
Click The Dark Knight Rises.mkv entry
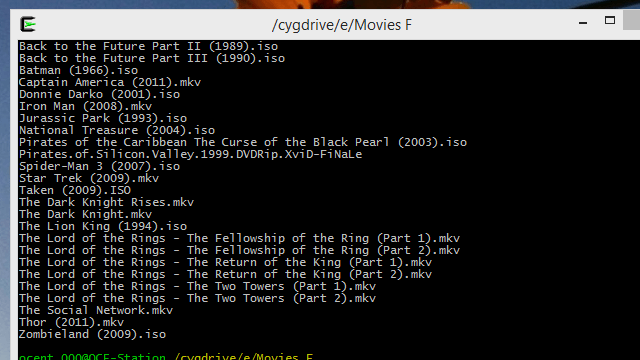tap(107, 202)
